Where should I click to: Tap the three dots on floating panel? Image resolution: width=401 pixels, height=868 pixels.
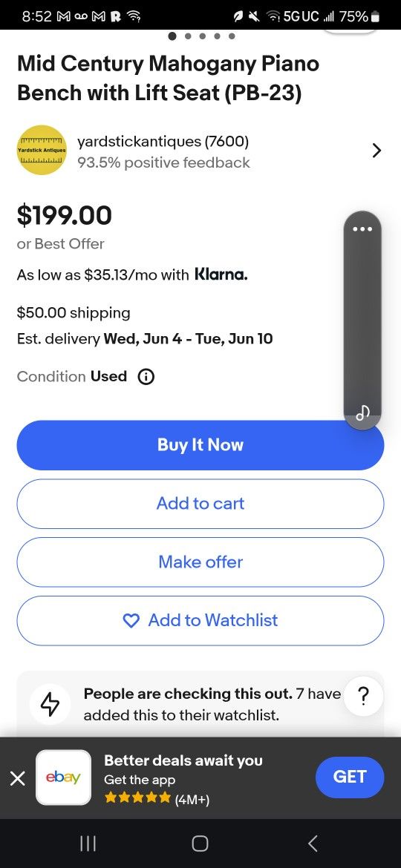click(x=362, y=229)
